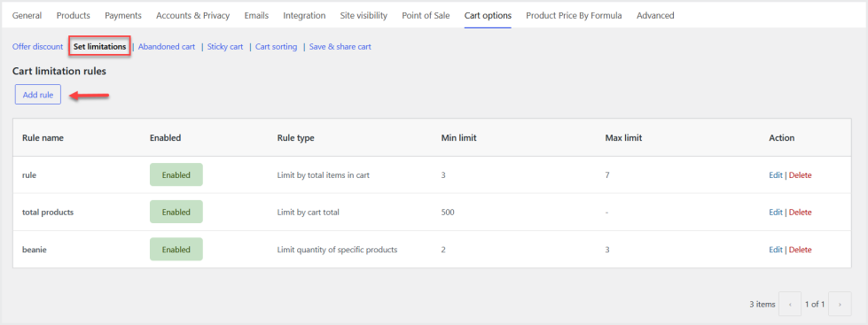Click the 'Cart limitation rules' heading

coord(59,72)
